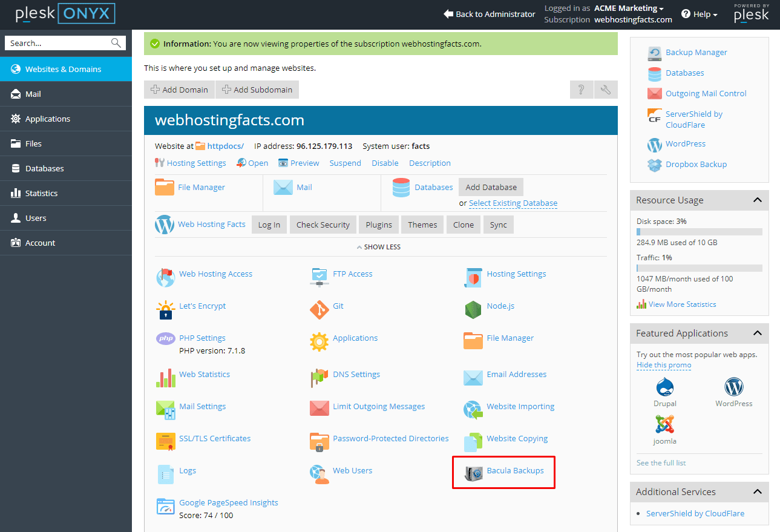The width and height of the screenshot is (780, 532).
Task: Click the WordPress Themes button
Action: click(422, 225)
